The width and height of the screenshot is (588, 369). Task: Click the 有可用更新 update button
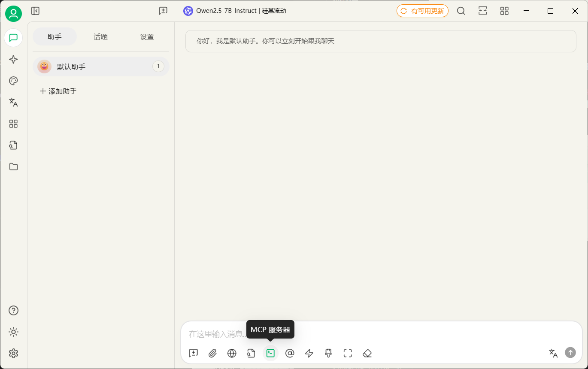click(422, 11)
